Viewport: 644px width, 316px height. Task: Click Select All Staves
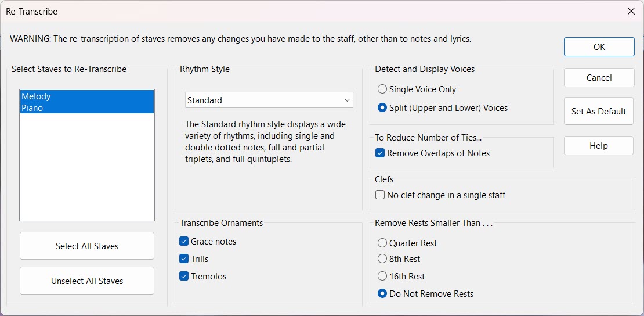[x=87, y=246]
